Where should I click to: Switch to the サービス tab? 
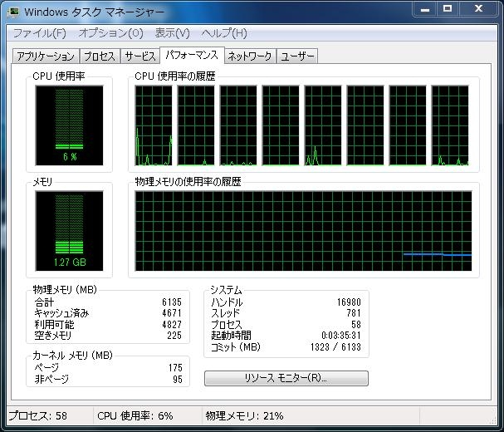[x=140, y=56]
